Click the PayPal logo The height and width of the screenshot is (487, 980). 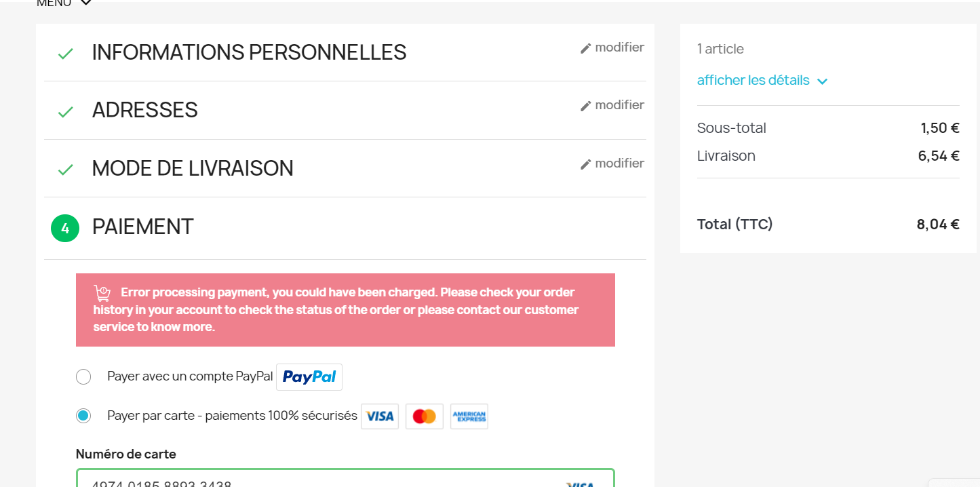[x=309, y=377]
